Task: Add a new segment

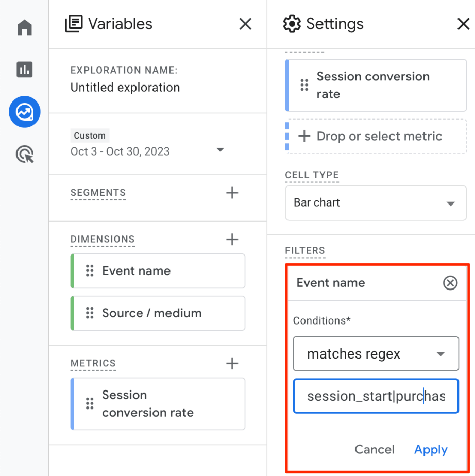Action: coord(232,192)
